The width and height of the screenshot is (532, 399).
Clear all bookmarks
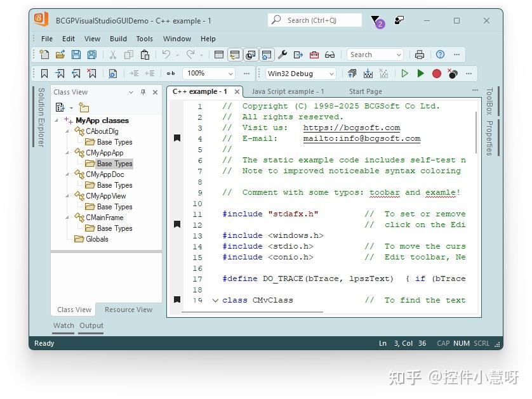[92, 74]
